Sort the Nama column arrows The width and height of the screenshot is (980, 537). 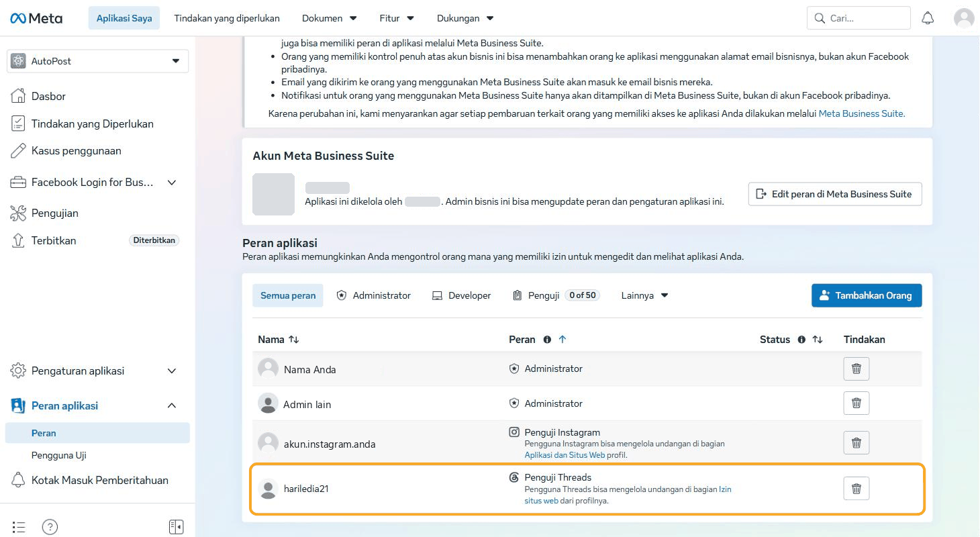pyautogui.click(x=293, y=340)
